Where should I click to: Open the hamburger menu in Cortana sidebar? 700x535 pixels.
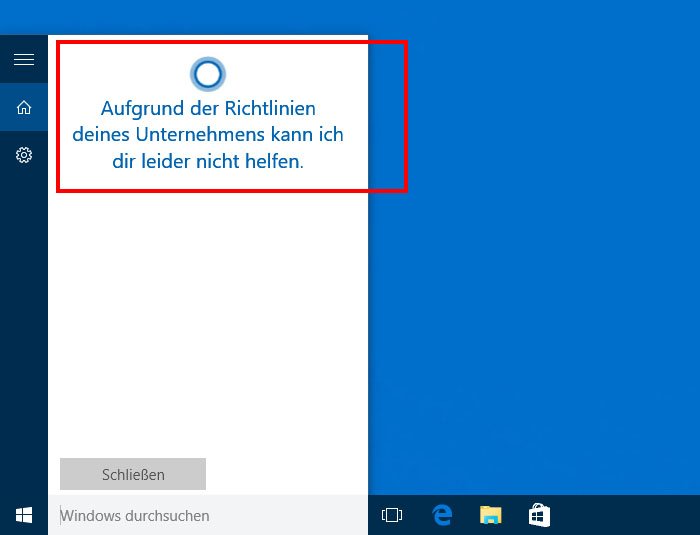pyautogui.click(x=24, y=59)
